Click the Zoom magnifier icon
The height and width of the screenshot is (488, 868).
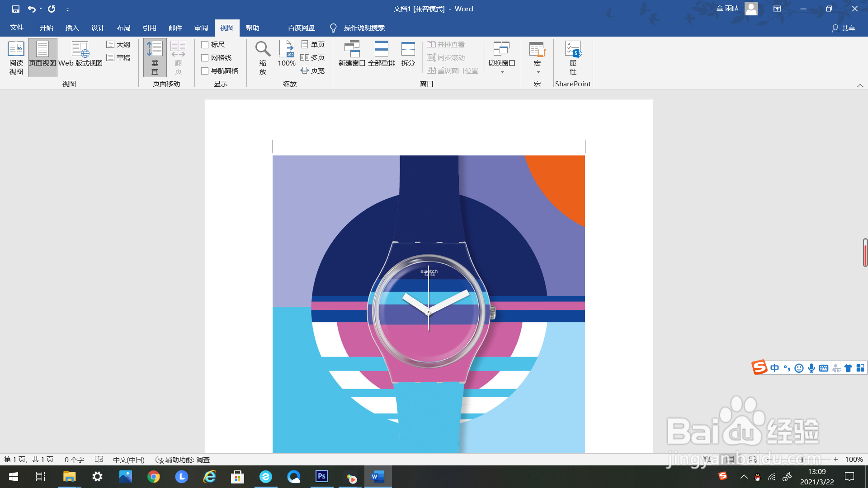tap(263, 50)
